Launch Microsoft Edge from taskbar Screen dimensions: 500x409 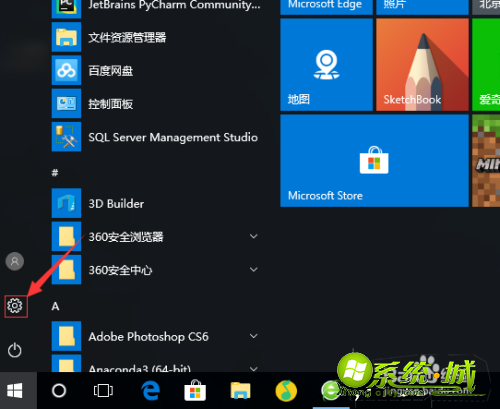[x=150, y=390]
